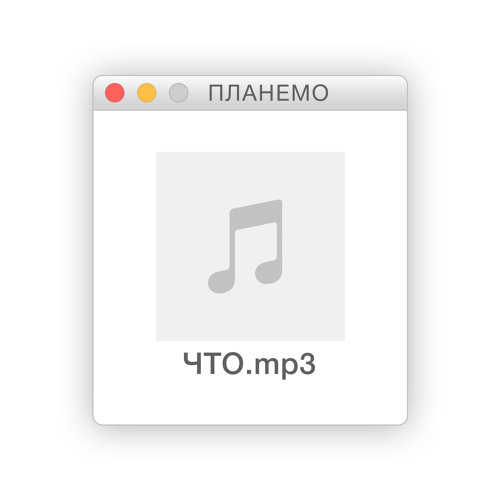Click the ЧТО letters in the filename
The width and height of the screenshot is (500, 500).
(215, 363)
